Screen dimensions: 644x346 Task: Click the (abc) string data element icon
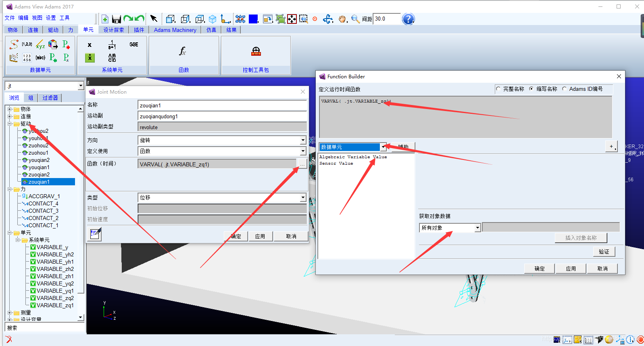[40, 58]
